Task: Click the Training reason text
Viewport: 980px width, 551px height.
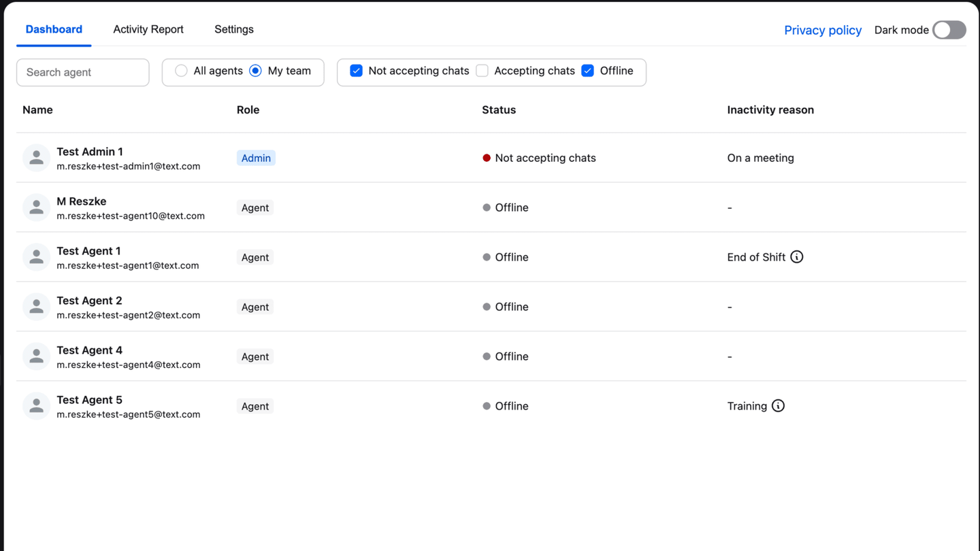Action: tap(747, 406)
